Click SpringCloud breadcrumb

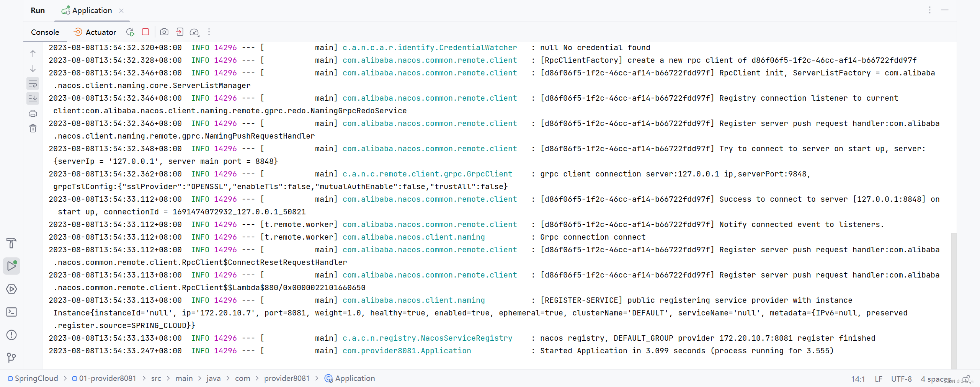pos(33,378)
